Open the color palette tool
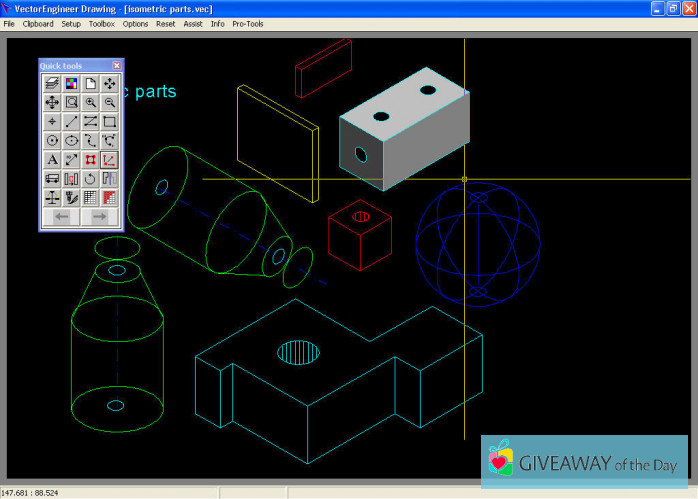 pos(71,83)
